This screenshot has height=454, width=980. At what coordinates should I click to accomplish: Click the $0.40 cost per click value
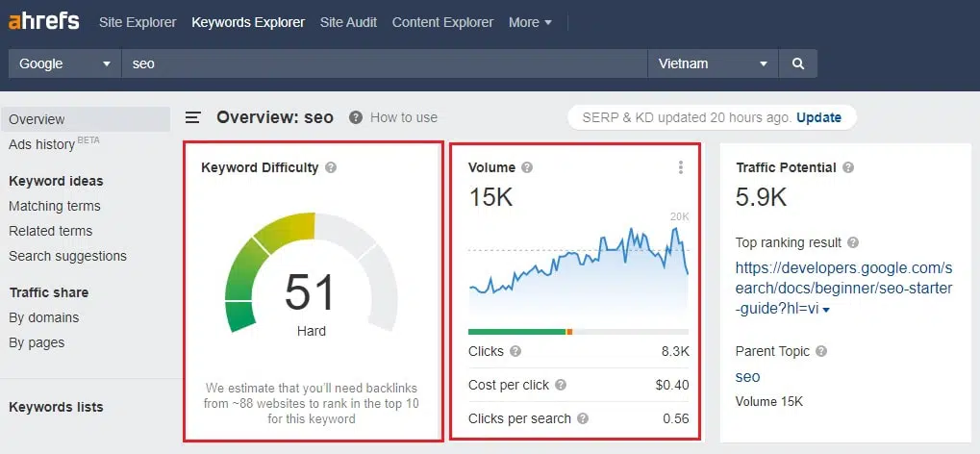[672, 385]
